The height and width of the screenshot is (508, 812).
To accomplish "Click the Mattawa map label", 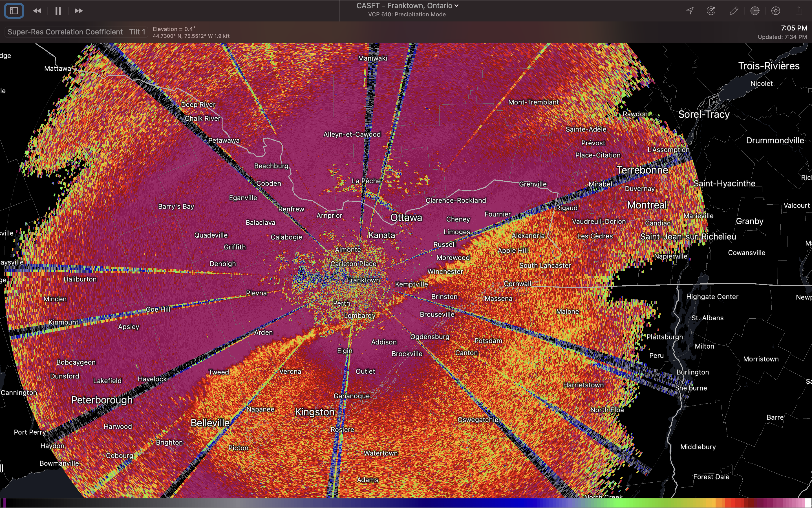I will coord(58,69).
